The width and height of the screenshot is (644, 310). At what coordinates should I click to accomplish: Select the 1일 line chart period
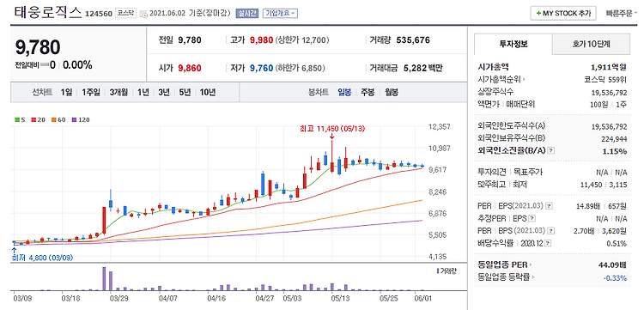click(x=66, y=93)
